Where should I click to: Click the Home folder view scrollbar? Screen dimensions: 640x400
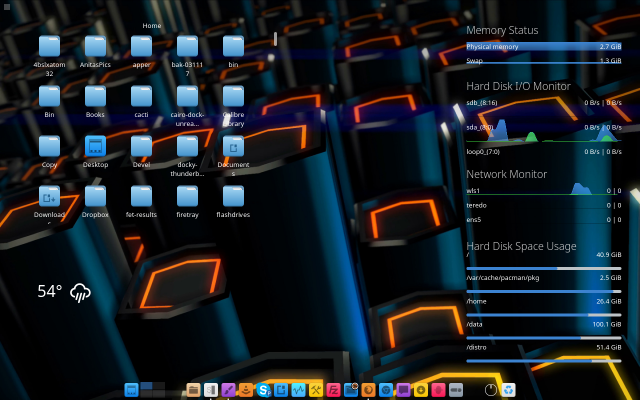click(275, 39)
